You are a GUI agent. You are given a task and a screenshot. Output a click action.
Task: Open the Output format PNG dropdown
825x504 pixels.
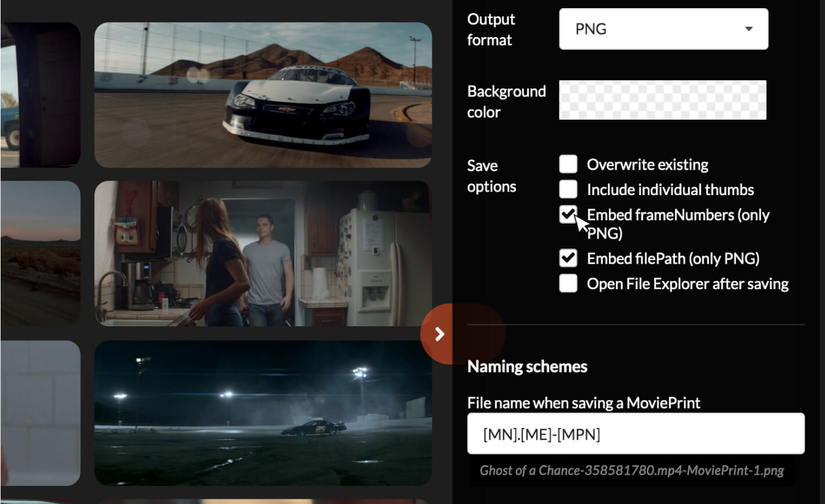[663, 28]
